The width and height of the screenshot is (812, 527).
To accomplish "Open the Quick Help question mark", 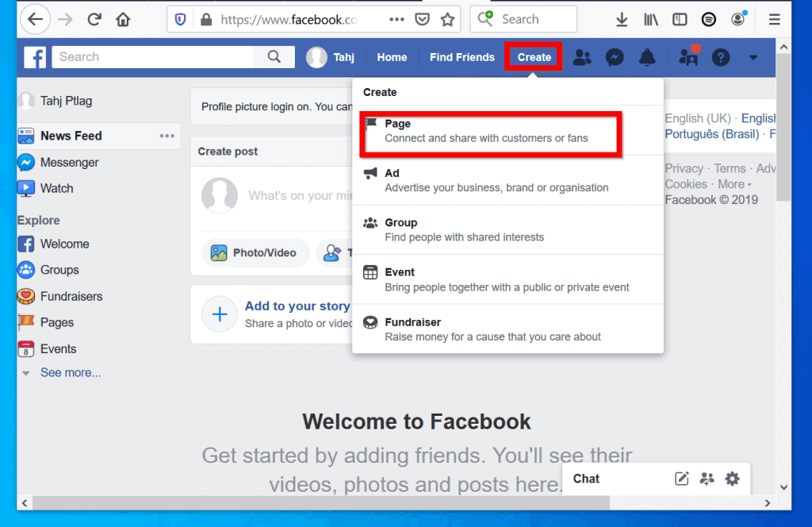I will (721, 57).
